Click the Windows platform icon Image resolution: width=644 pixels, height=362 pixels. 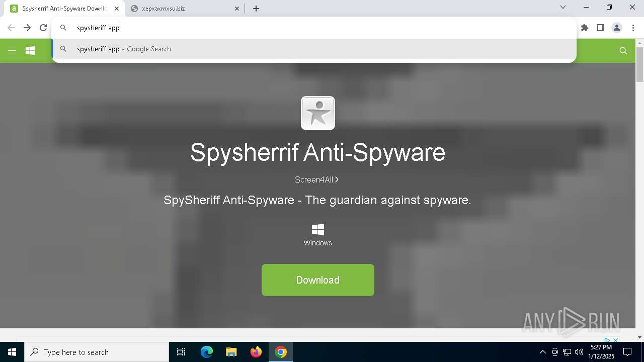318,229
